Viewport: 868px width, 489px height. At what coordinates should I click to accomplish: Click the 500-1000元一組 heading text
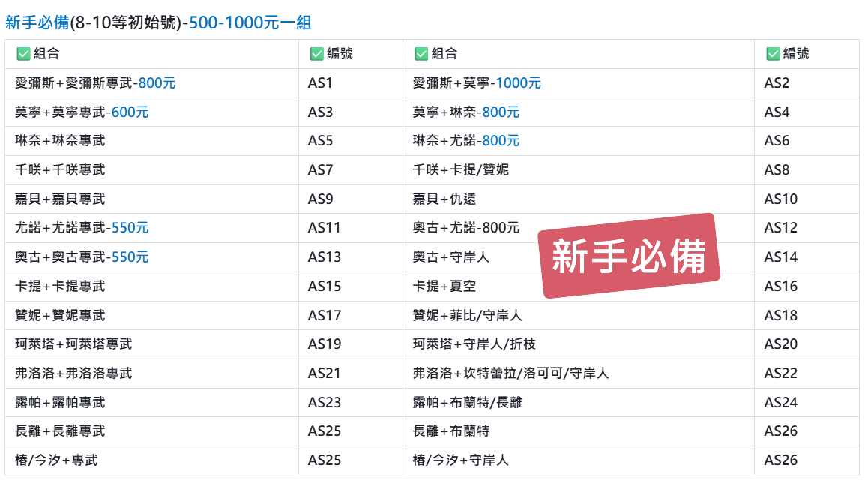pyautogui.click(x=250, y=22)
